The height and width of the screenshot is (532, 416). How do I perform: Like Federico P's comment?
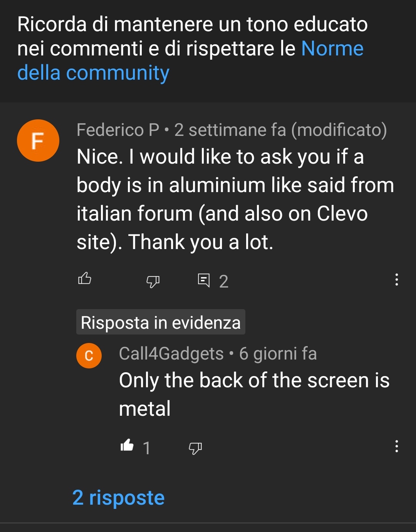85,278
